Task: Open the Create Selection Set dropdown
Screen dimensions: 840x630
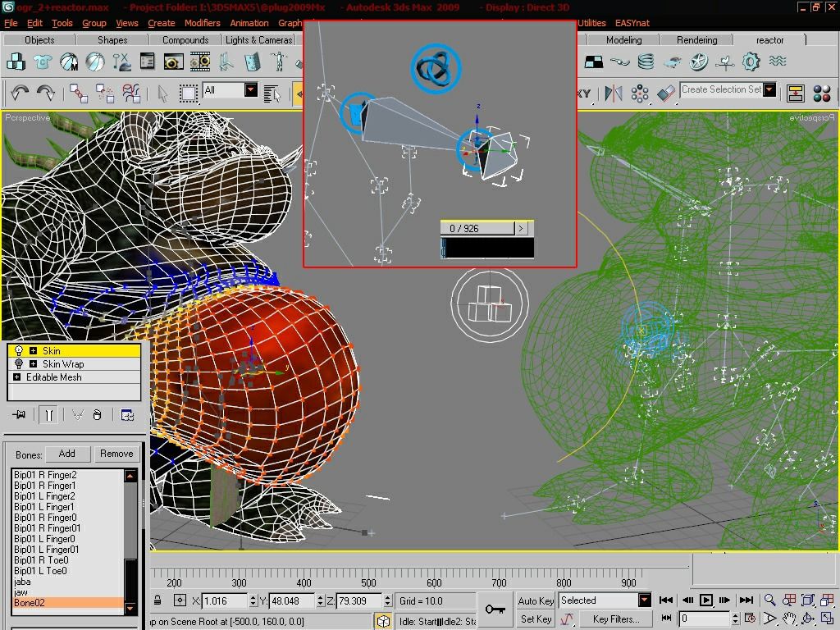Action: (x=769, y=90)
